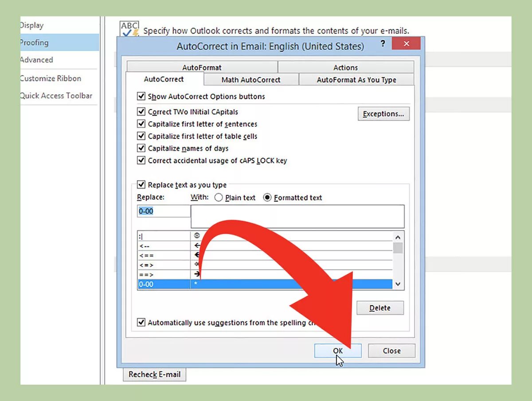532x401 pixels.
Task: Disable Replace text as you type
Action: (141, 185)
